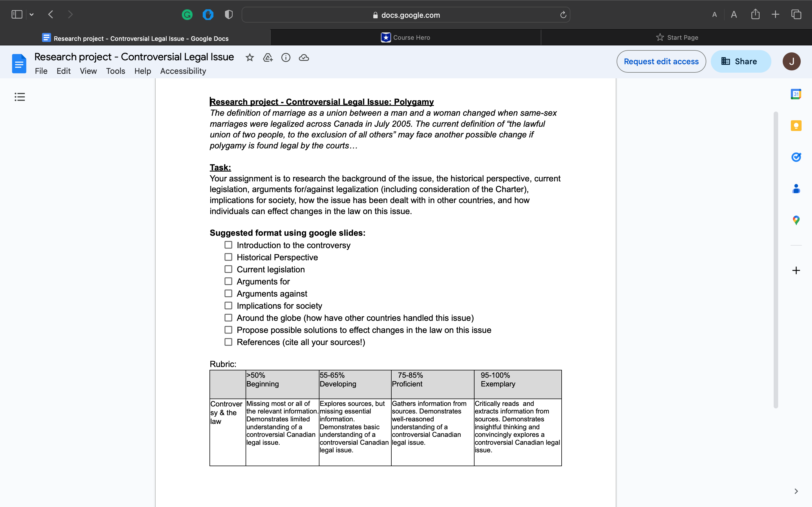
Task: Open Google Calendar side panel
Action: coord(796,94)
